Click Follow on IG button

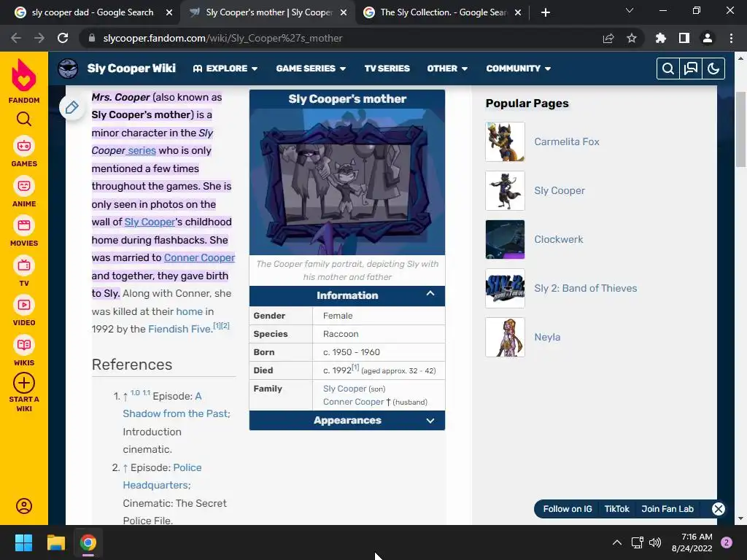click(x=568, y=509)
